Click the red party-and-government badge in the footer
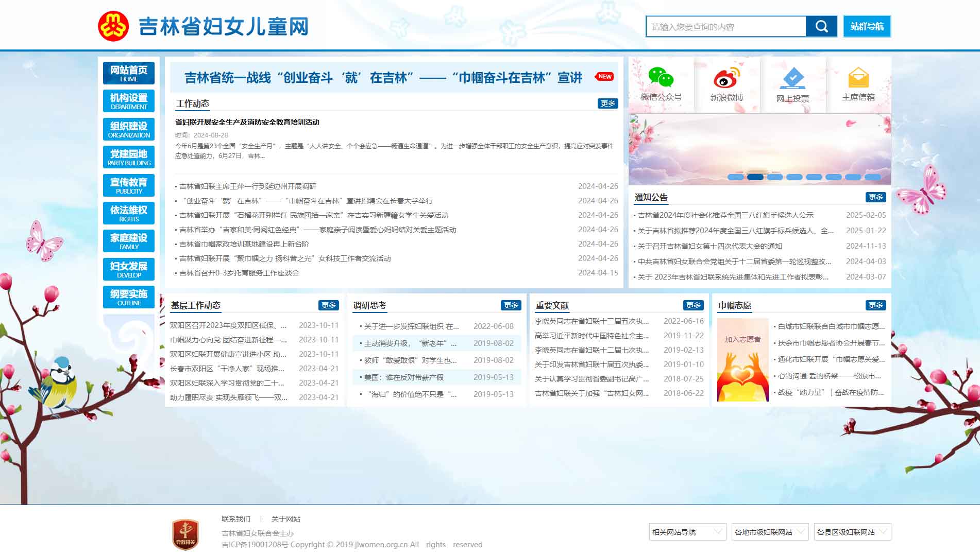 185,534
